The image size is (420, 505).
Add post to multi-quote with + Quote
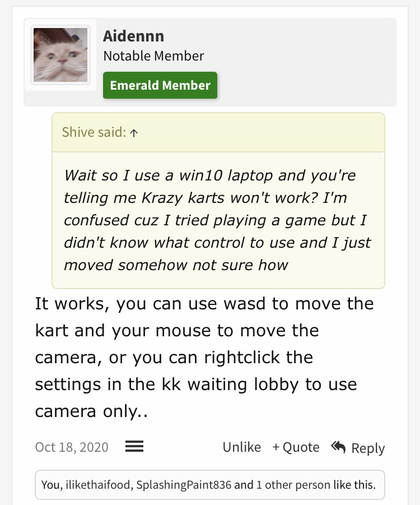pos(296,447)
